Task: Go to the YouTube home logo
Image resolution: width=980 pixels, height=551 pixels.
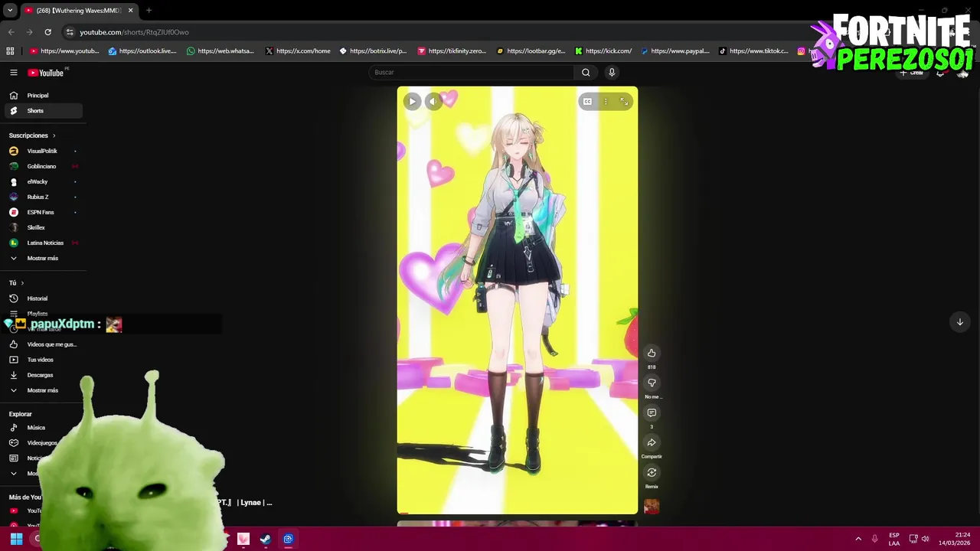Action: (x=46, y=73)
